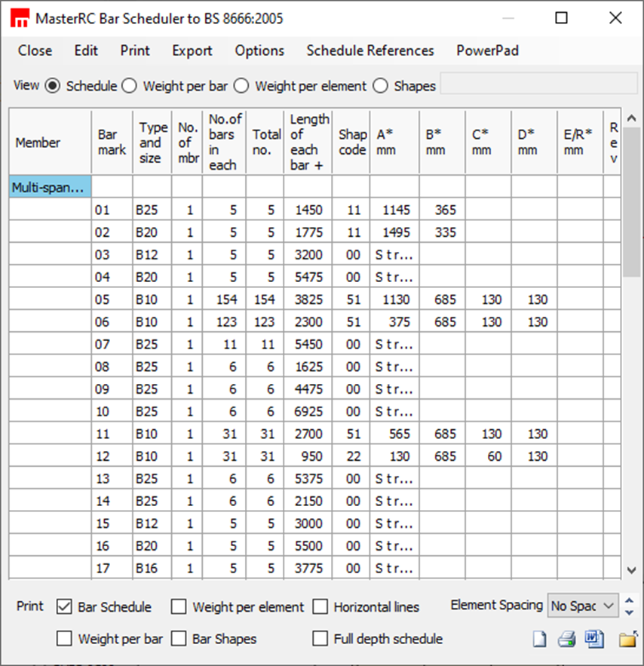Image resolution: width=644 pixels, height=666 pixels.
Task: Uncheck the Bar Schedule print checkbox
Action: [x=64, y=606]
